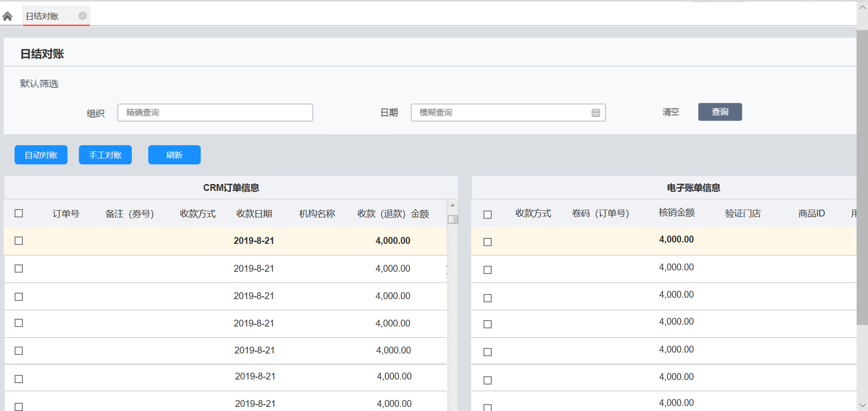Screen dimensions: 868x411
Task: Focus the 日期 fuzzy search field
Action: (x=508, y=112)
